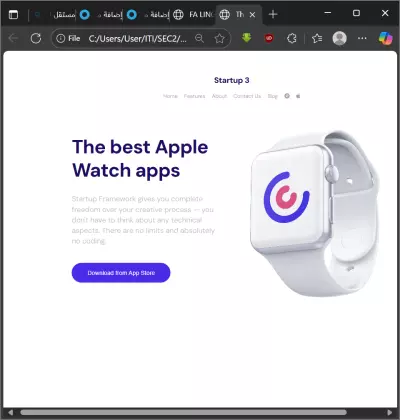Click the Startup 3 logo text
400x420 pixels.
pos(232,80)
